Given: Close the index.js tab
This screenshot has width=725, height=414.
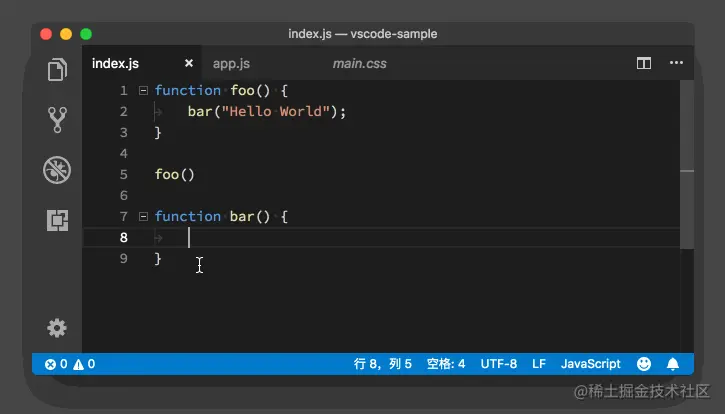Looking at the screenshot, I should [x=189, y=63].
